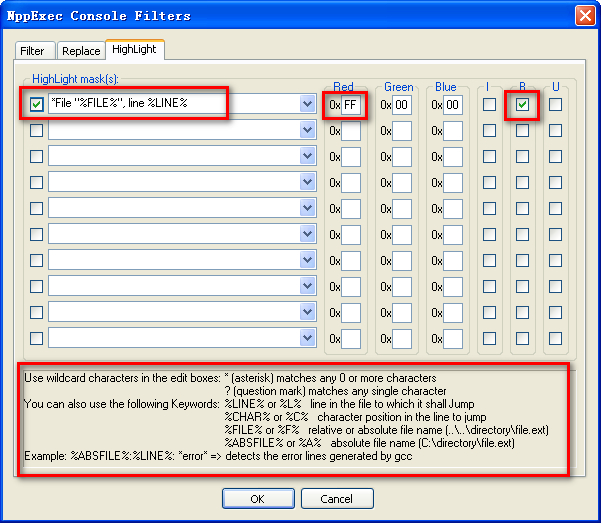The width and height of the screenshot is (601, 523).
Task: Check Bold (B) in the second mask row
Action: [522, 130]
